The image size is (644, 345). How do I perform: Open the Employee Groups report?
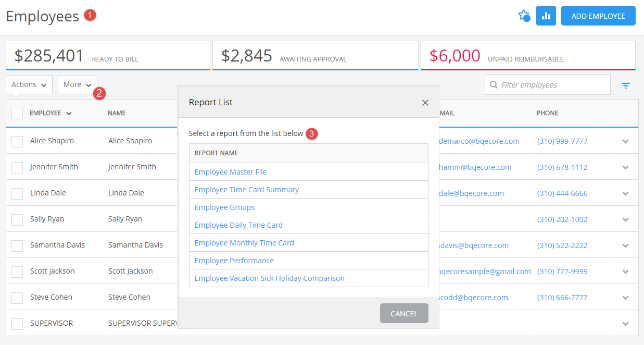tap(224, 207)
